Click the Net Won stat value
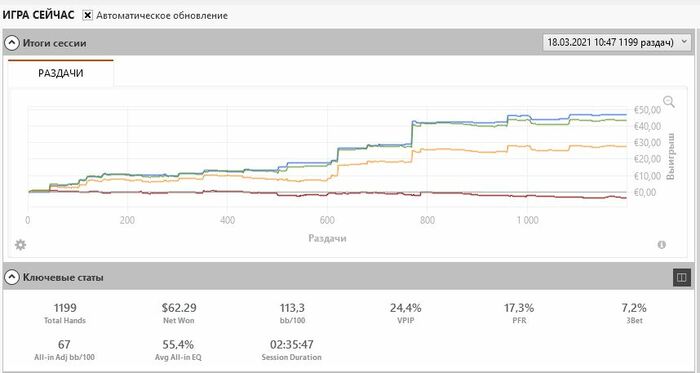The height and width of the screenshot is (373, 700). pos(179,307)
